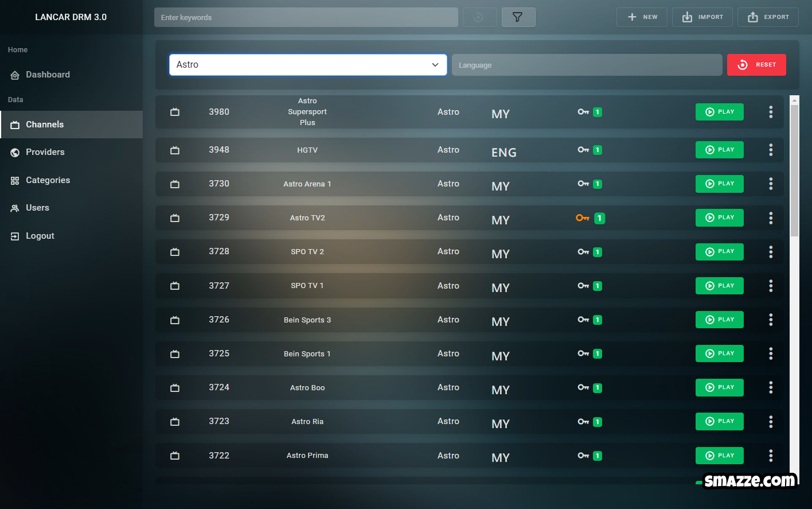Play the Astro TV2 channel
This screenshot has height=509, width=812.
click(x=720, y=217)
